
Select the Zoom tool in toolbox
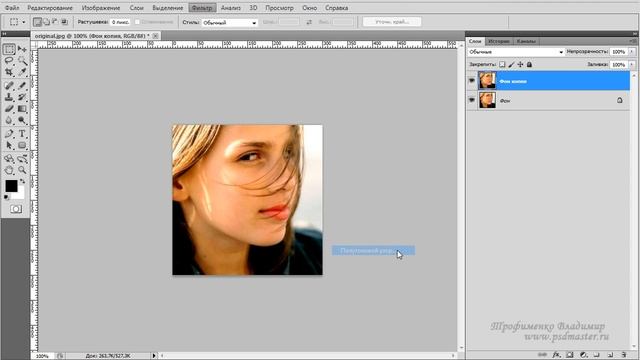(x=22, y=170)
